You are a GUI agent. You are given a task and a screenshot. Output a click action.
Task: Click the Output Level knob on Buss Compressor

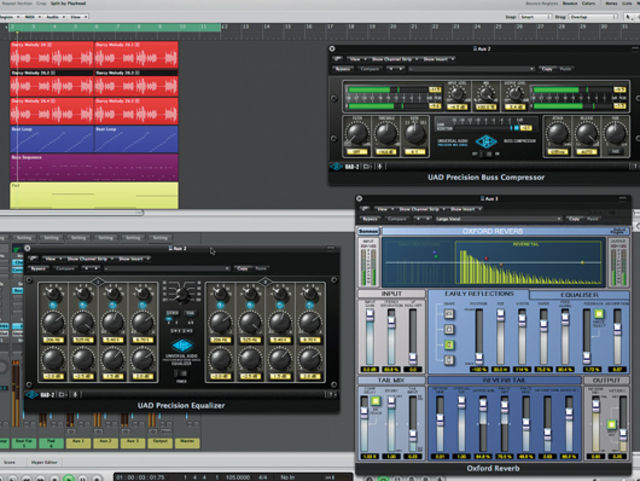click(515, 94)
